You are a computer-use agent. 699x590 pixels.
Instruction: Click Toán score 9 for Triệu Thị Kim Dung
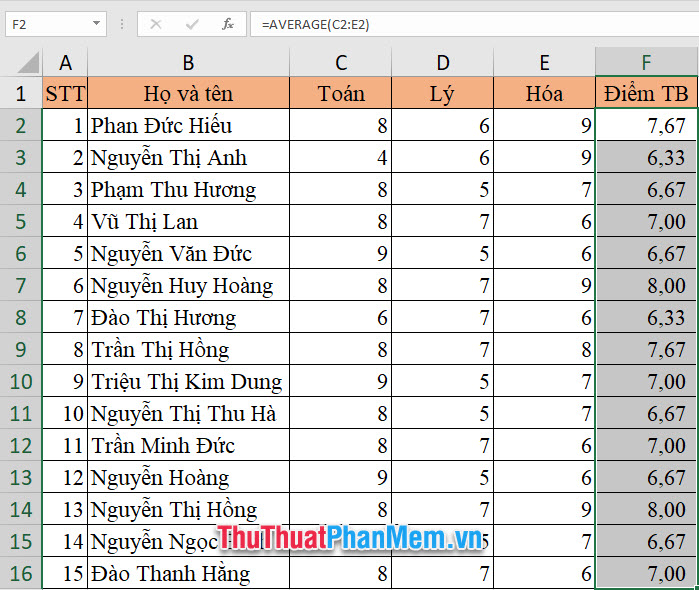pyautogui.click(x=341, y=381)
